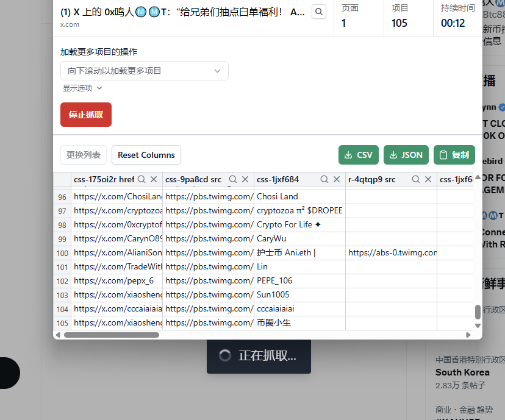Select cell 'Lin' in row 101

tap(300, 267)
